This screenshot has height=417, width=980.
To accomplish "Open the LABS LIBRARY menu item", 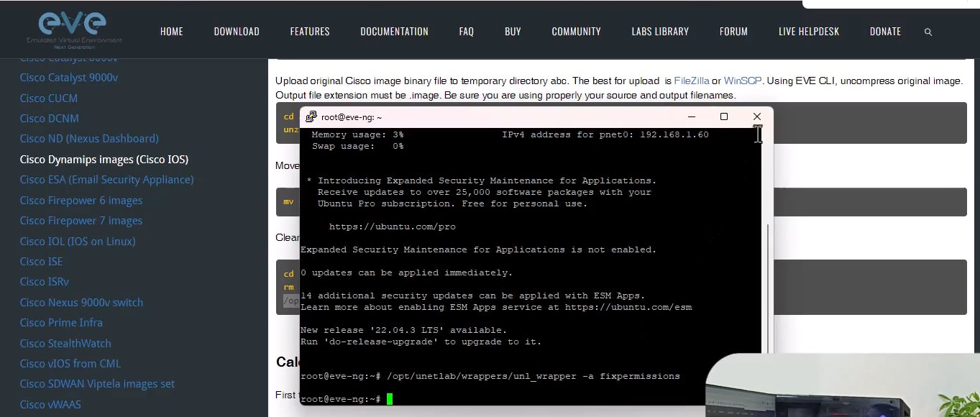I will point(660,32).
